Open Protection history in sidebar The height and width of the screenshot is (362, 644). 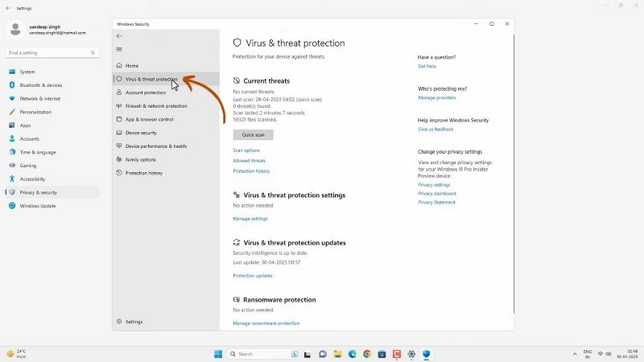click(167, 173)
